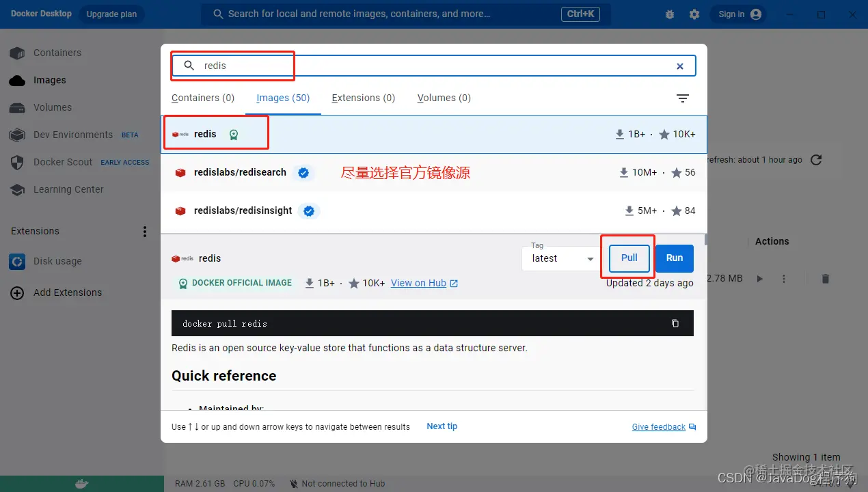The image size is (868, 492).
Task: Click the Learning Center graduation cap icon
Action: pyautogui.click(x=17, y=189)
